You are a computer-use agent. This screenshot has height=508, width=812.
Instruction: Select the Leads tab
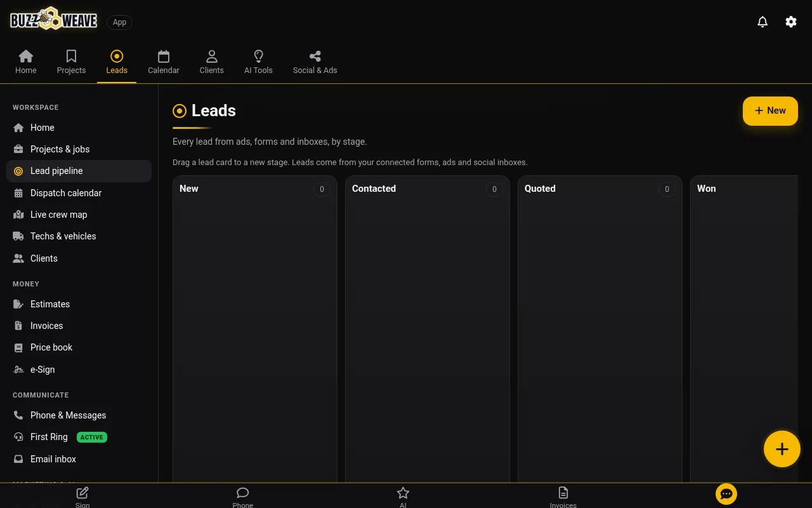point(117,62)
